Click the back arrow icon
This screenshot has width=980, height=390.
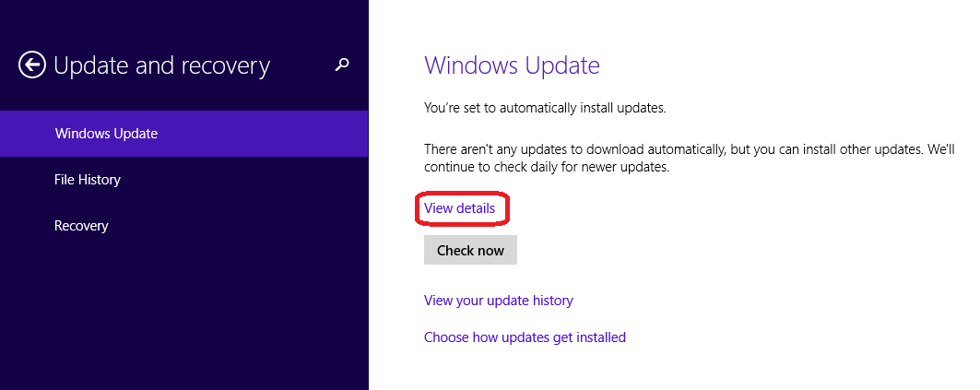32,65
